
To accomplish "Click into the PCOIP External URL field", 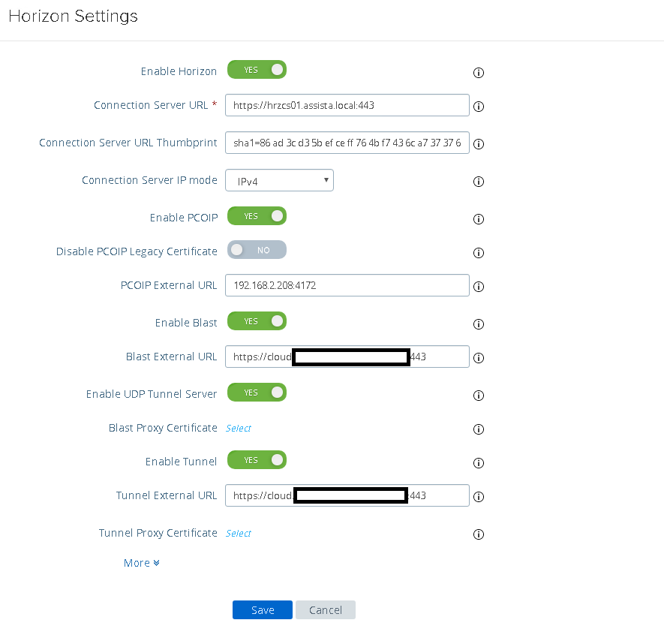I will point(347,285).
